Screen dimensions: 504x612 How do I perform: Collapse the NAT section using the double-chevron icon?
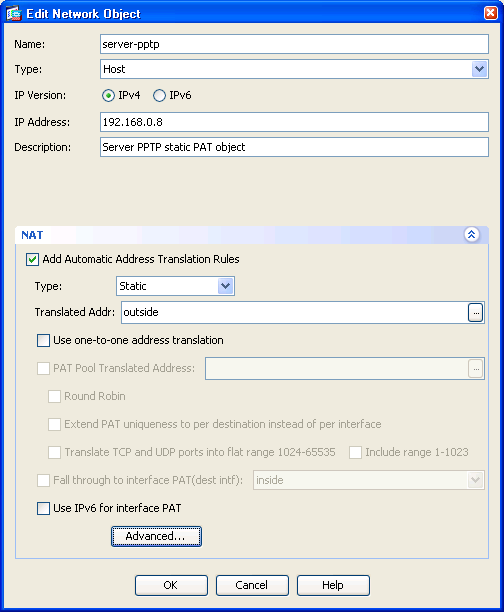pyautogui.click(x=472, y=235)
